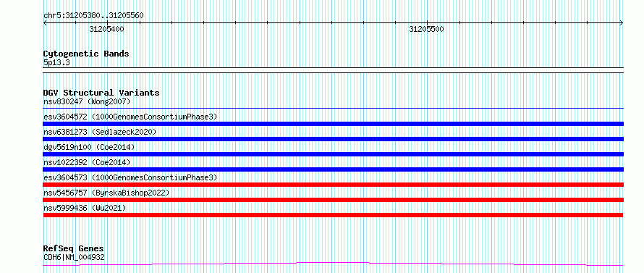The image size is (644, 273).
Task: Click the red bar for nsv5999436
Action: click(333, 215)
